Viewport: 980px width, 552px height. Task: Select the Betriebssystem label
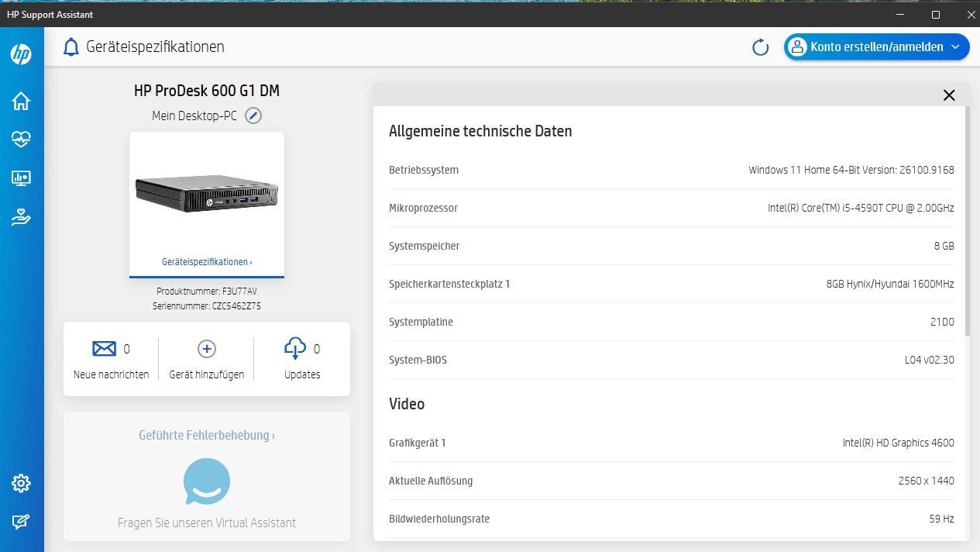424,170
